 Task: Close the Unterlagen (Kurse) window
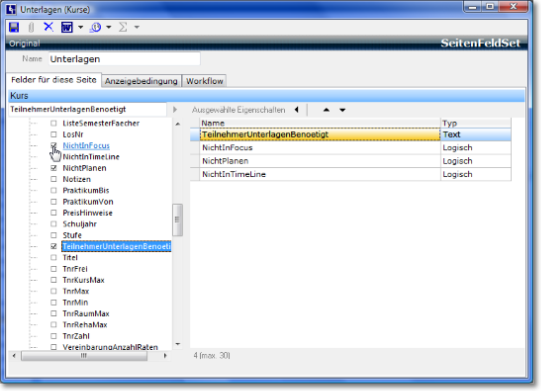click(x=513, y=7)
